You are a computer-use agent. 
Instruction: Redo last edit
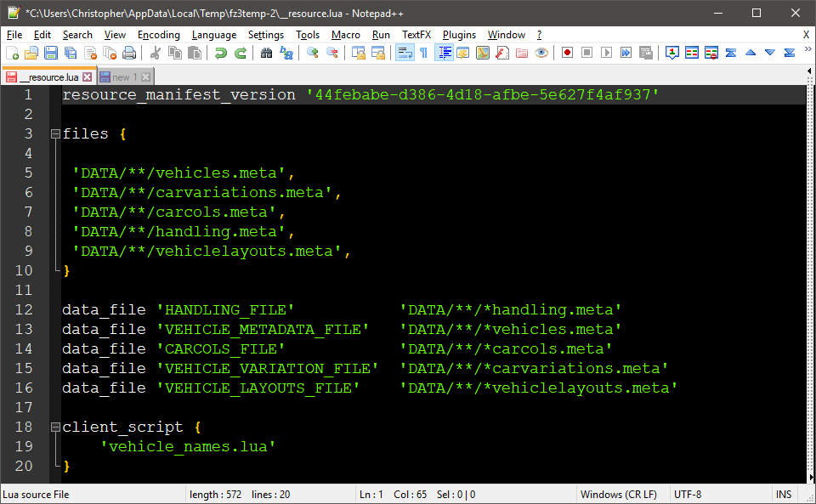coord(241,53)
